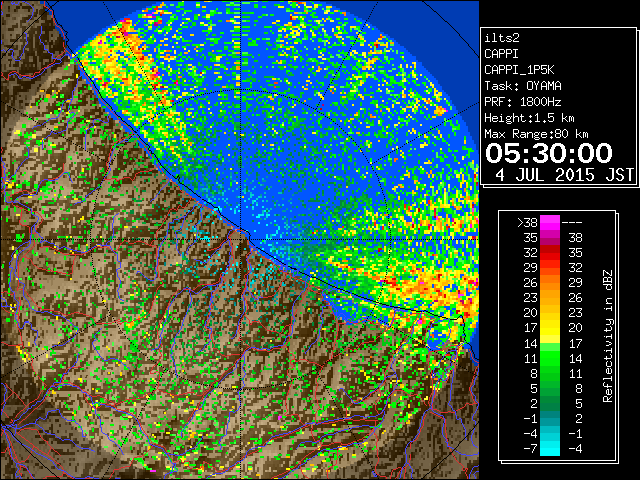Click the "Task: OYAMA" line
Image resolution: width=640 pixels, height=480 pixels.
pyautogui.click(x=523, y=86)
